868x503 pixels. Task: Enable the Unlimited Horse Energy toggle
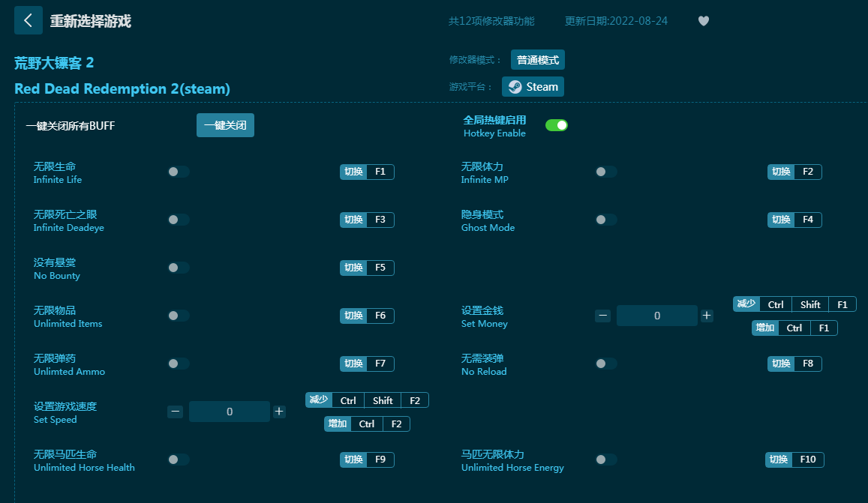[x=606, y=460]
